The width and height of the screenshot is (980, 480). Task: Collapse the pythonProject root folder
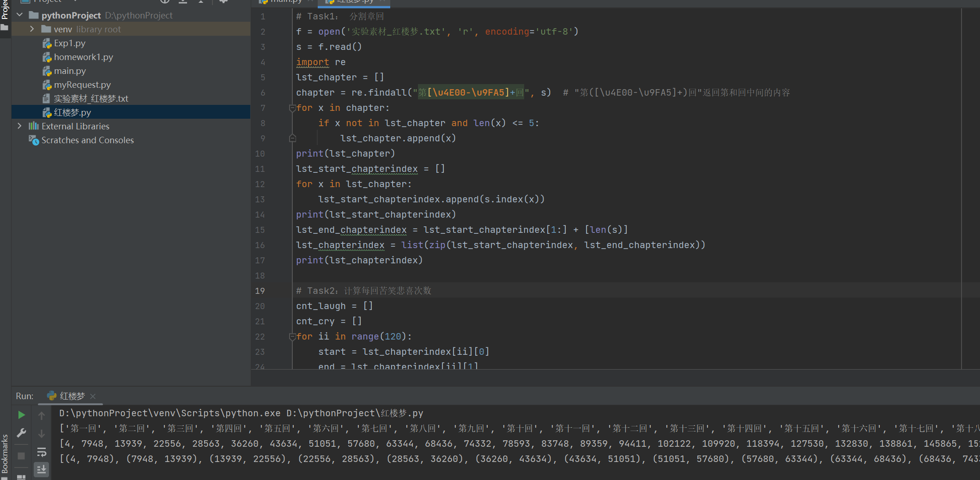click(x=20, y=15)
